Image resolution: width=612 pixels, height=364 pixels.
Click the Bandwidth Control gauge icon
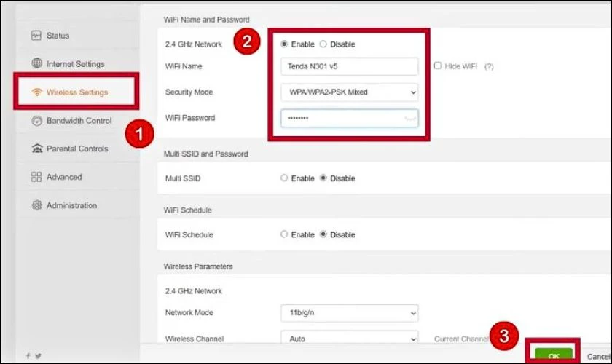click(x=36, y=121)
